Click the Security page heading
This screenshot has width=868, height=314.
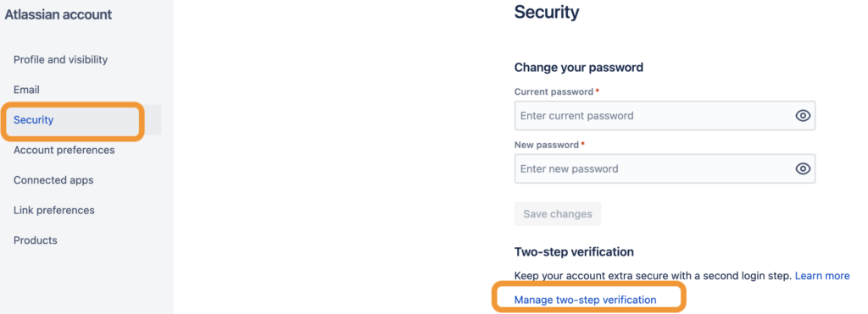(x=547, y=12)
